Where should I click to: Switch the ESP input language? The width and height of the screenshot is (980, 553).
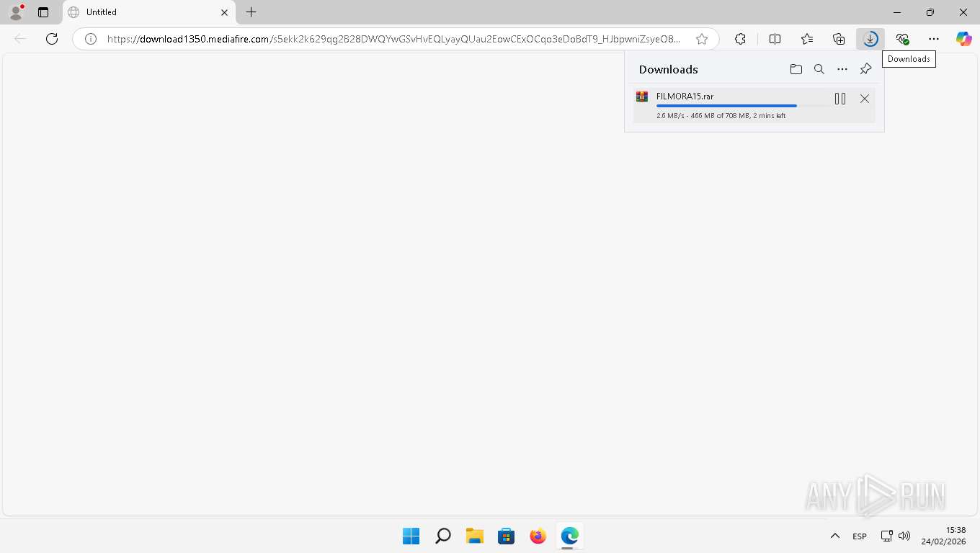pyautogui.click(x=860, y=536)
